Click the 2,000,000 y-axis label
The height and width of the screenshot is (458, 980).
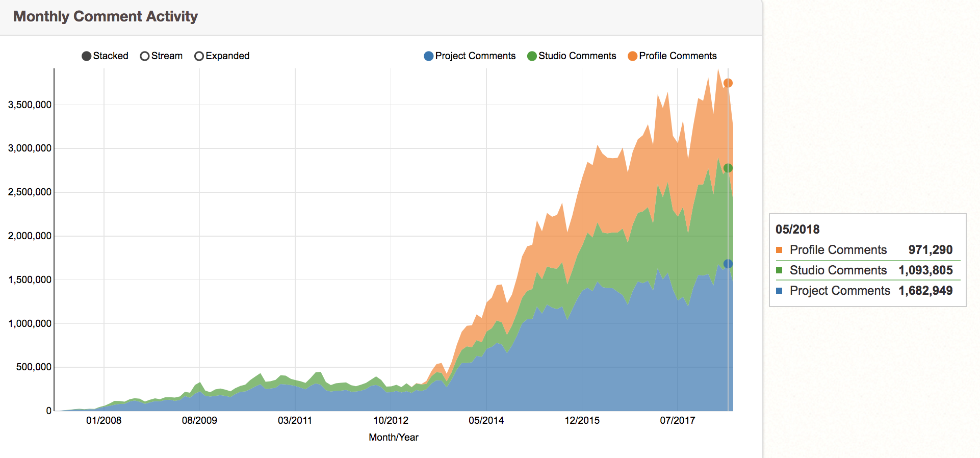[x=30, y=236]
